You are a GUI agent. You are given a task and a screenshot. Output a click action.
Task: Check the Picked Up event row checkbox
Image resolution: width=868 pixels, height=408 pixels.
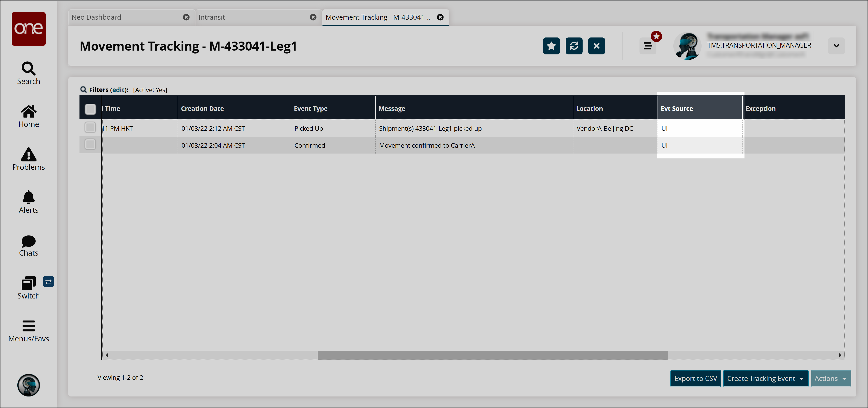[90, 127]
